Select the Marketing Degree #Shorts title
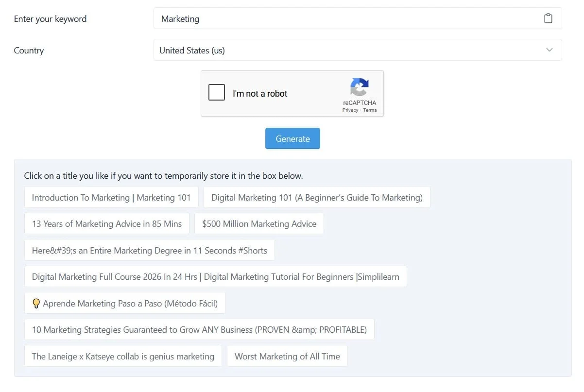This screenshot has height=392, width=584. [149, 250]
